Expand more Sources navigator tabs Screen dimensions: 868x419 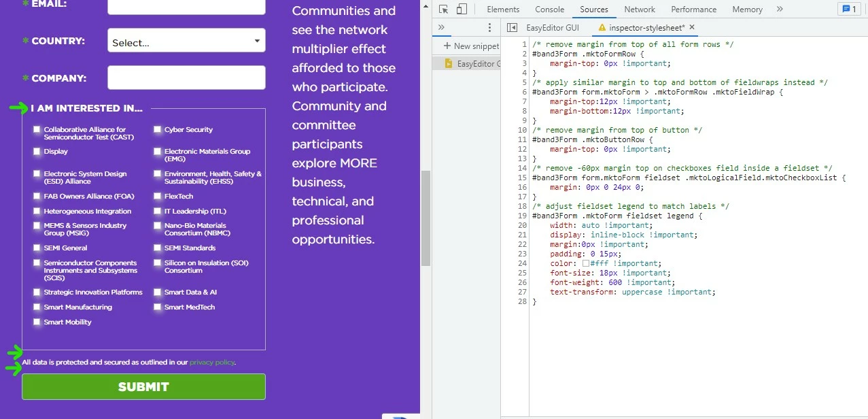point(441,27)
